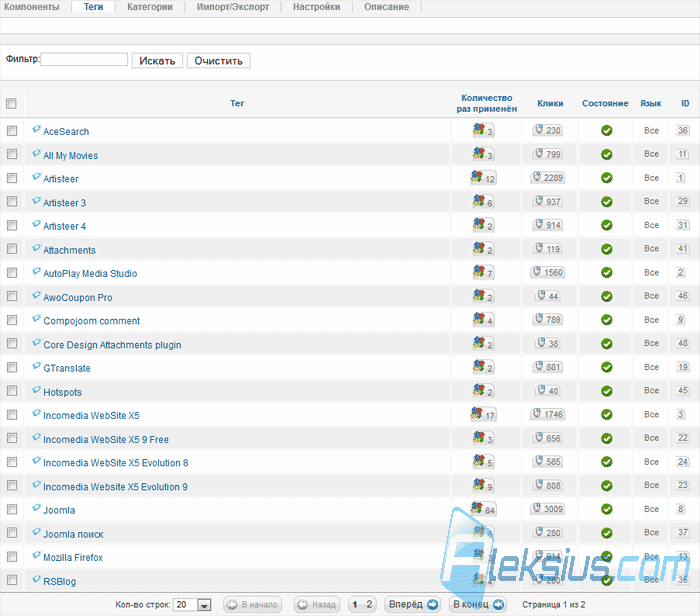Screen dimensions: 700x616
Task: Switch to the Теги tab
Action: coord(93,7)
